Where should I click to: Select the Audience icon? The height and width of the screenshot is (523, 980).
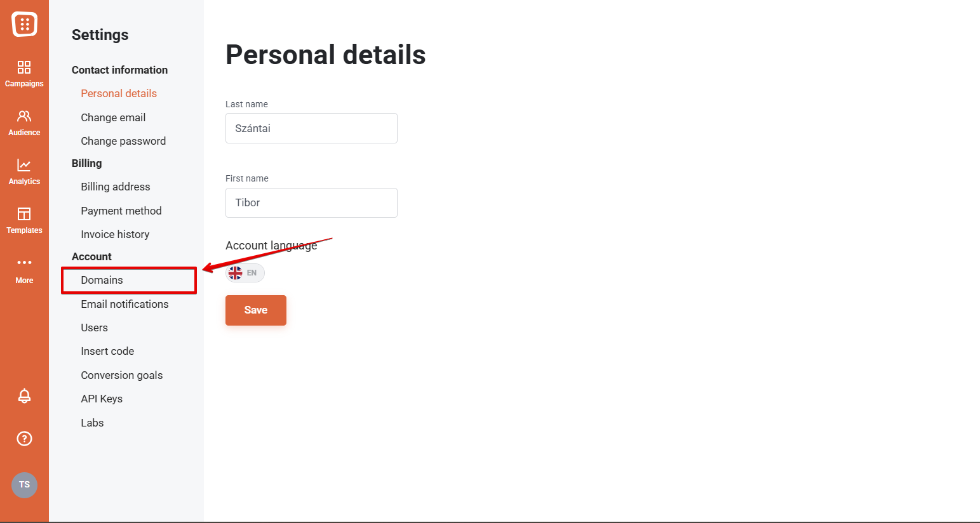(x=24, y=121)
